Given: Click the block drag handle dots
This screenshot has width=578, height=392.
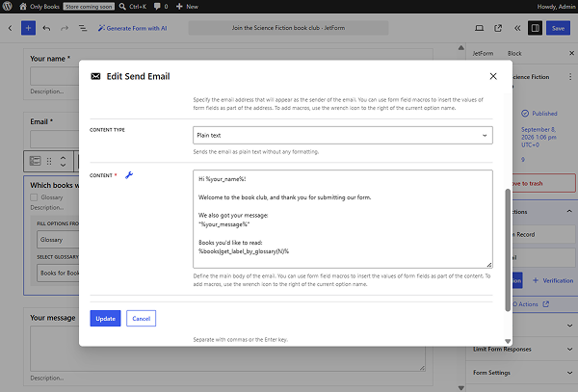Looking at the screenshot, I should point(49,161).
